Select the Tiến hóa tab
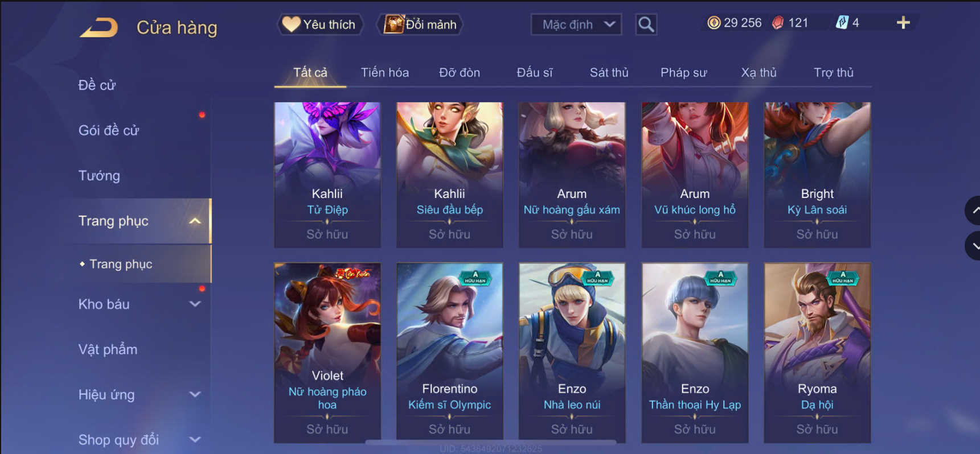 (384, 73)
